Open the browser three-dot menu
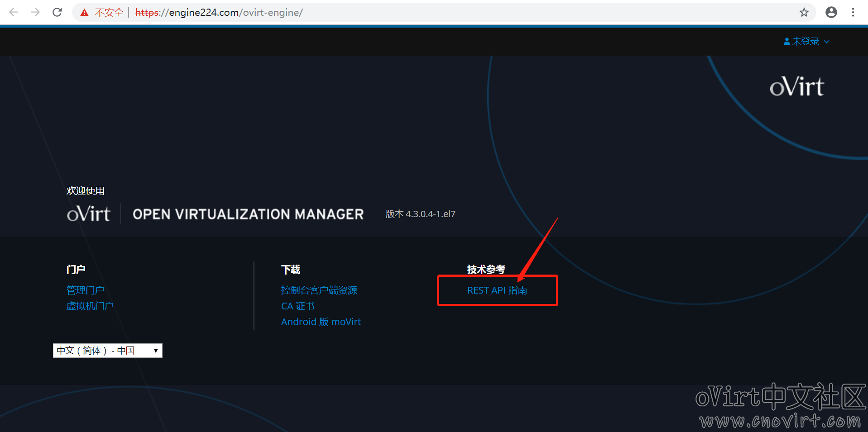Screen dimensions: 868x432 pyautogui.click(x=853, y=12)
